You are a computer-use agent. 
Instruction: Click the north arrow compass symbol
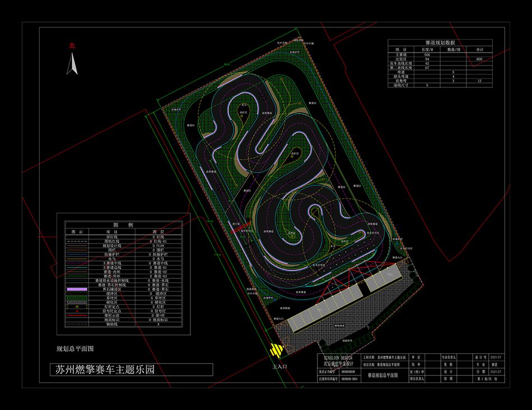pyautogui.click(x=72, y=63)
